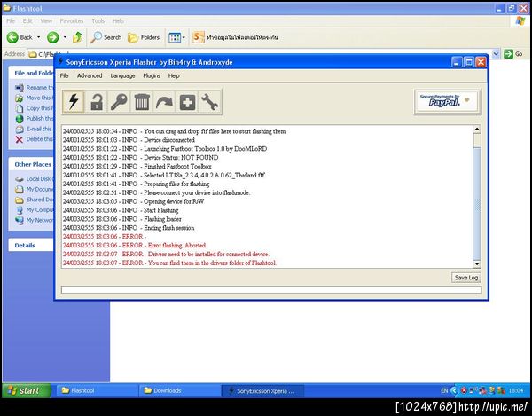Click the wrench tool icon
This screenshot has width=532, height=416.
209,102
